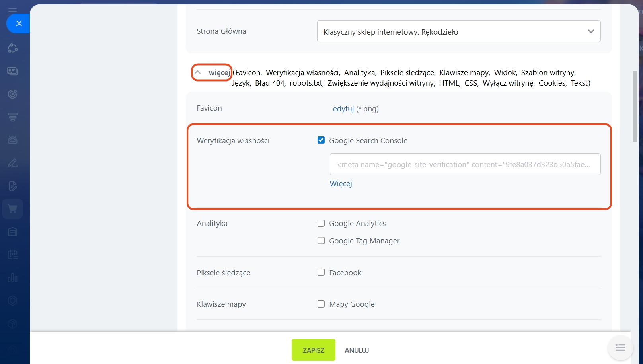The height and width of the screenshot is (364, 643).
Task: Open the bar chart analytics icon in the sidebar
Action: tap(13, 278)
